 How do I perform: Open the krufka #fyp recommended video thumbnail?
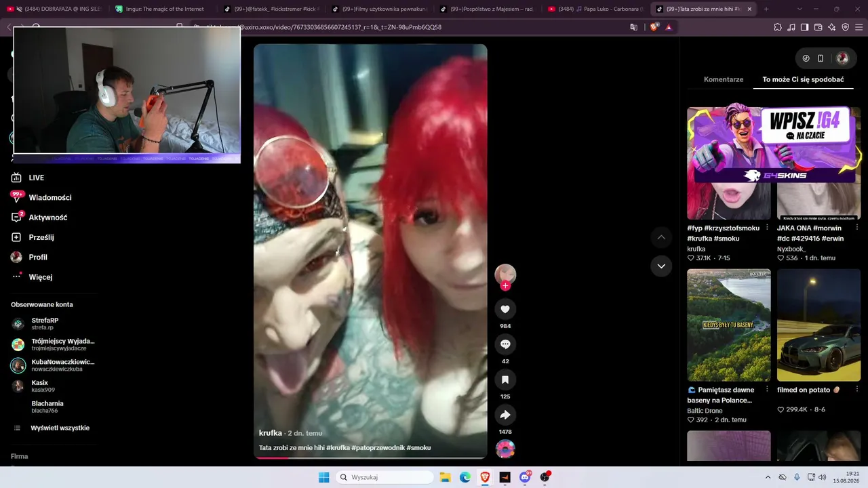(x=729, y=163)
